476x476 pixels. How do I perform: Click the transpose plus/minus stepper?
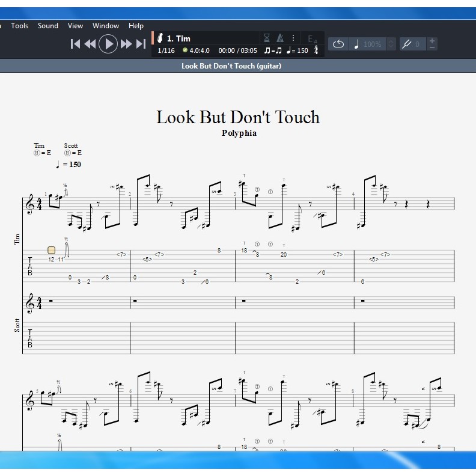click(433, 44)
